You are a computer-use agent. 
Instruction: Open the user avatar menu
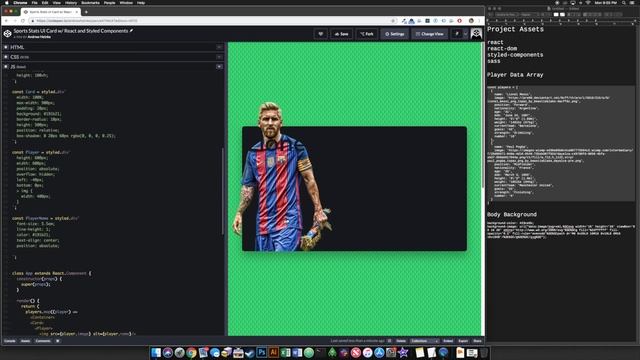click(x=476, y=34)
